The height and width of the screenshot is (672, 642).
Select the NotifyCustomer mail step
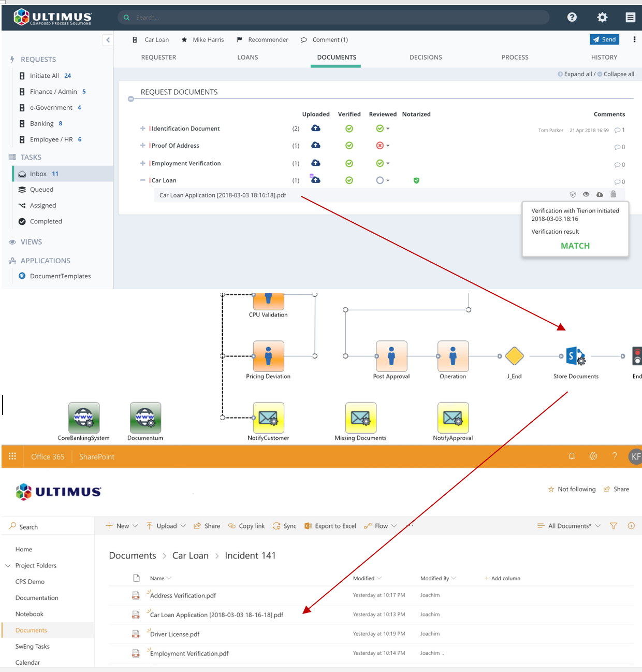(268, 418)
